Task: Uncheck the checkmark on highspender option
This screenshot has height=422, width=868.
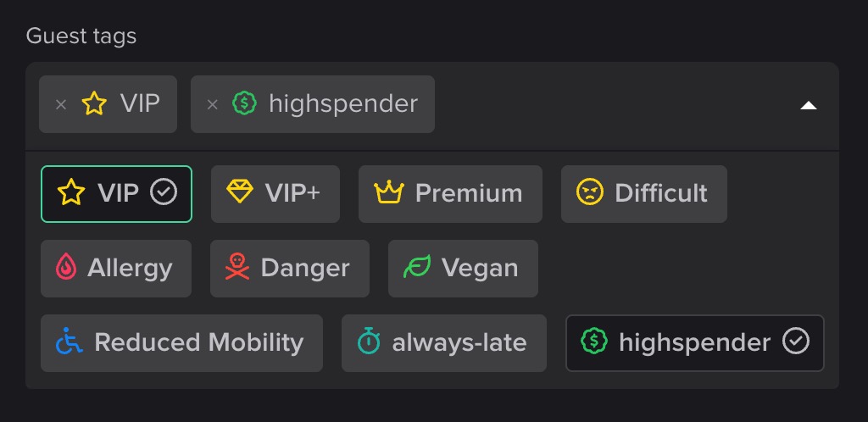Action: pos(795,342)
